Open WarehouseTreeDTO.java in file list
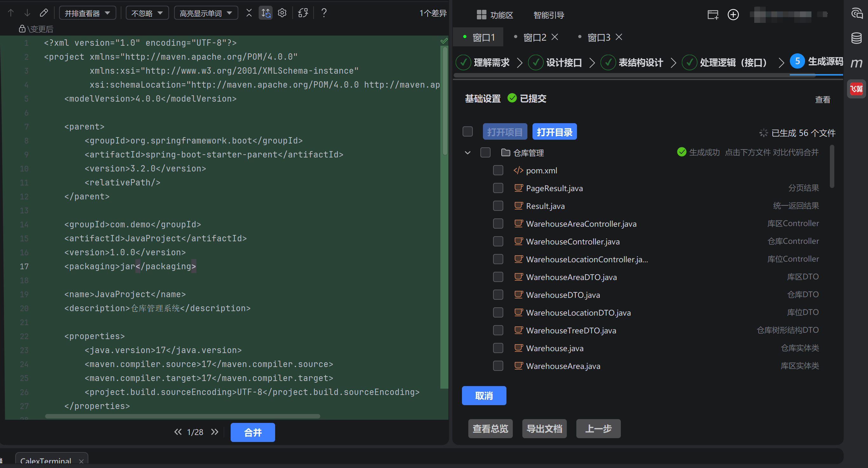This screenshot has height=468, width=868. 571,330
